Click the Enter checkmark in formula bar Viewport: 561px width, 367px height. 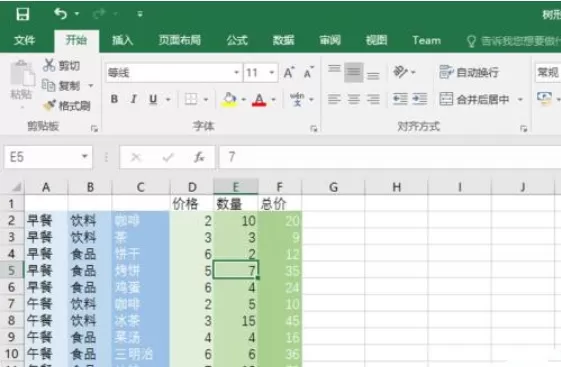pyautogui.click(x=168, y=157)
